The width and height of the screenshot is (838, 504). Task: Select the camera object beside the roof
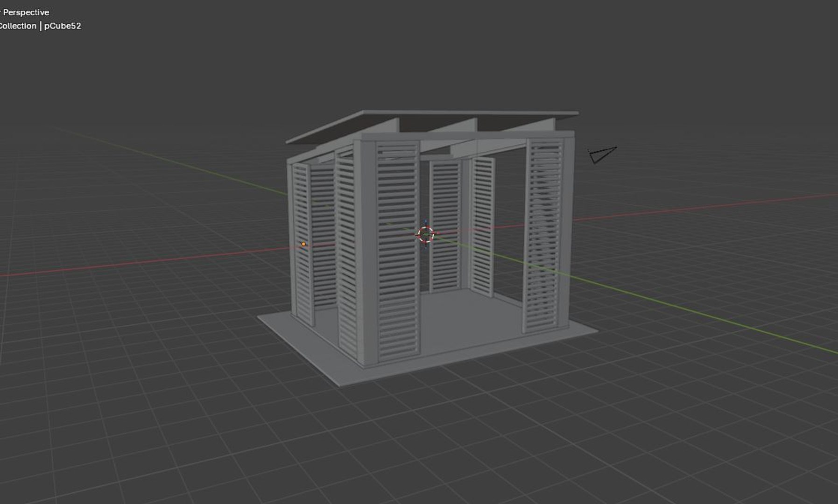click(602, 154)
